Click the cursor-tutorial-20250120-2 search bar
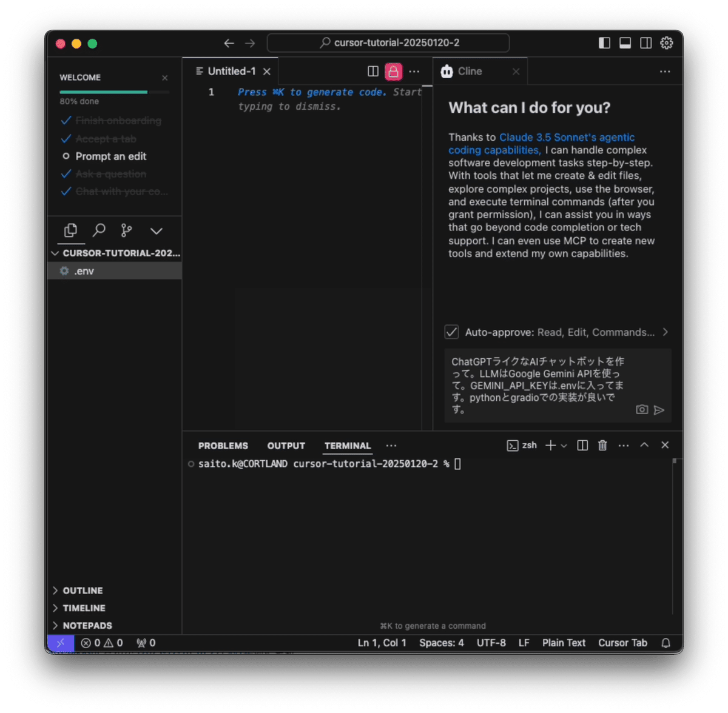Screen dimensions: 728x713 (x=388, y=43)
